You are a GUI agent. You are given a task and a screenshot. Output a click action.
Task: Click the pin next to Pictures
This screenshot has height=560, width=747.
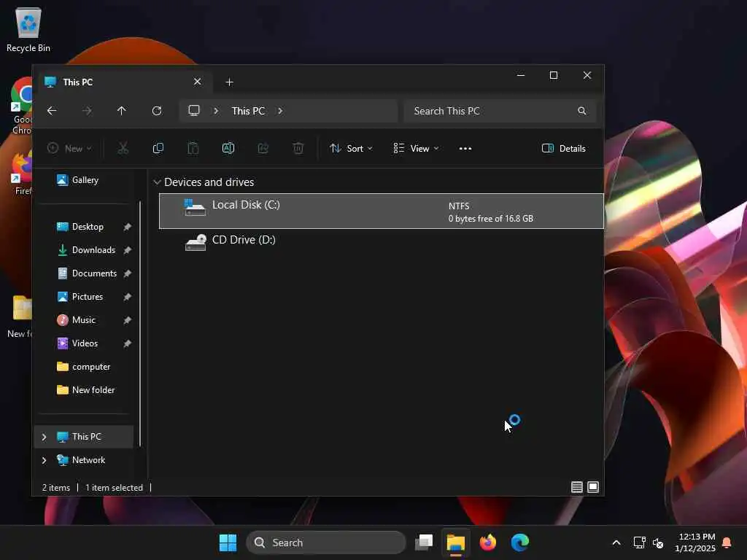pos(127,297)
